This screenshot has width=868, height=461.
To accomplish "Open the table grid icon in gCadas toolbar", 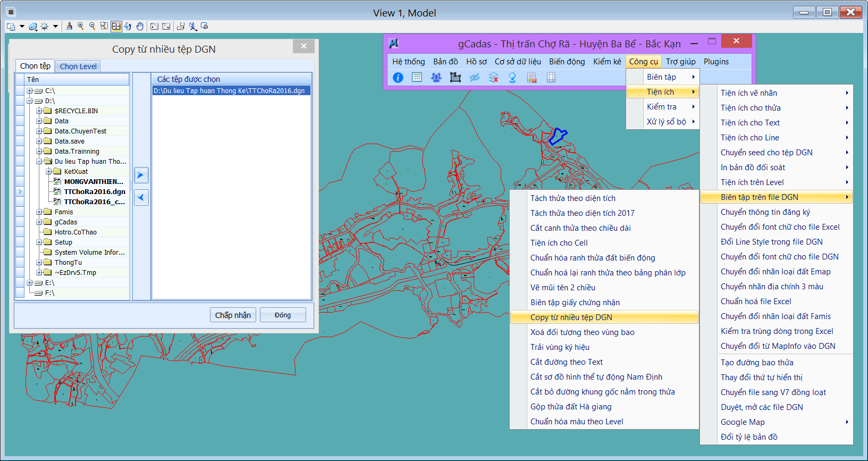I will pyautogui.click(x=417, y=78).
